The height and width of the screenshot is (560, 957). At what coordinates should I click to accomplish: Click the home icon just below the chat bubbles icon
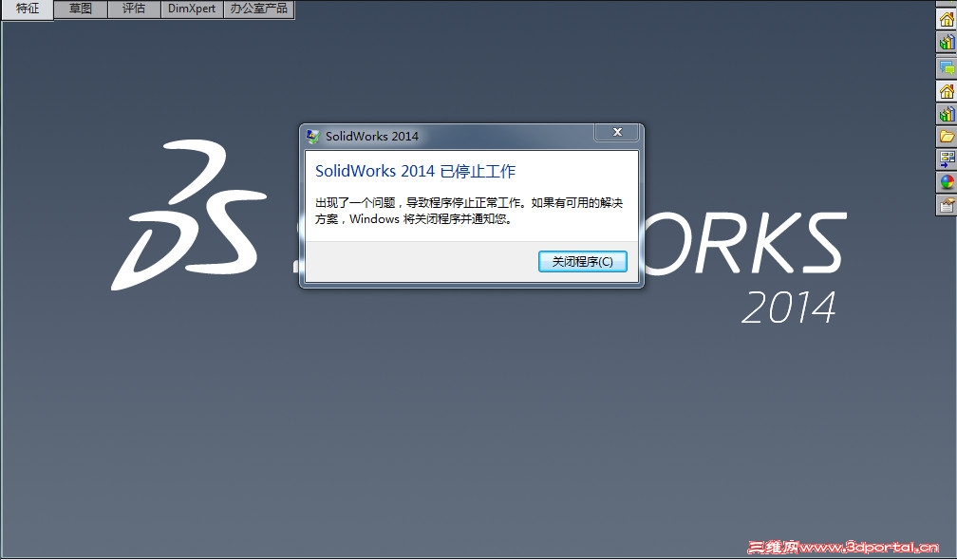coord(947,91)
